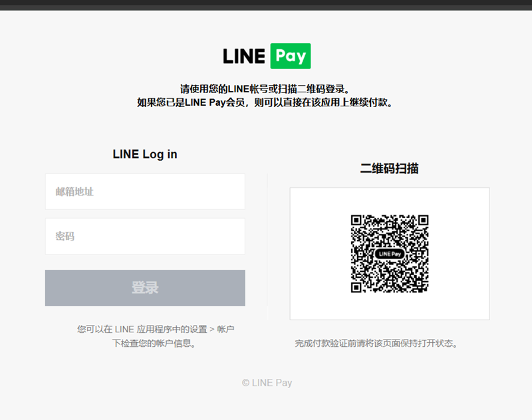Click the 完成付款验证前 notice under QR box
Image resolution: width=532 pixels, height=420 pixels.
(x=377, y=344)
